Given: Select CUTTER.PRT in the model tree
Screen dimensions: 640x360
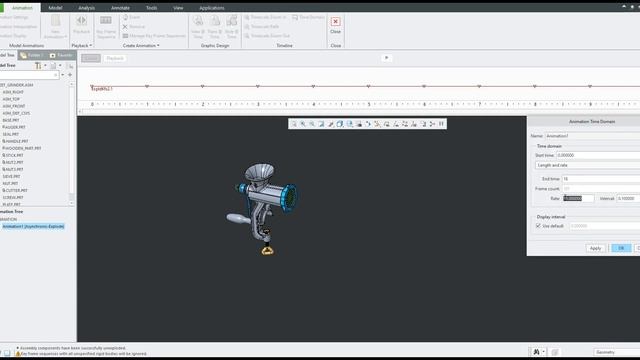Looking at the screenshot, I should 15,190.
